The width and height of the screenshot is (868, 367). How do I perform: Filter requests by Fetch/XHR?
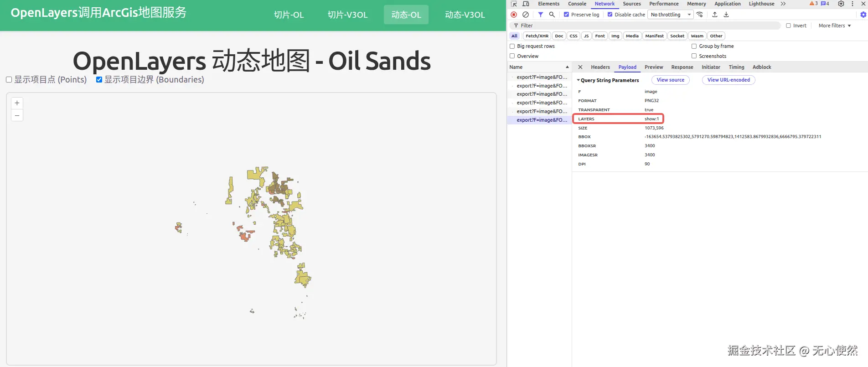537,36
